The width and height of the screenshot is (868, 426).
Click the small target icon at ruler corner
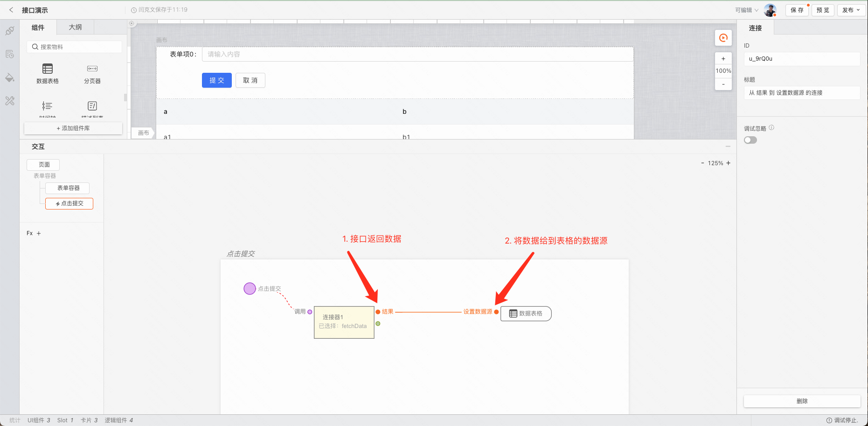(132, 23)
